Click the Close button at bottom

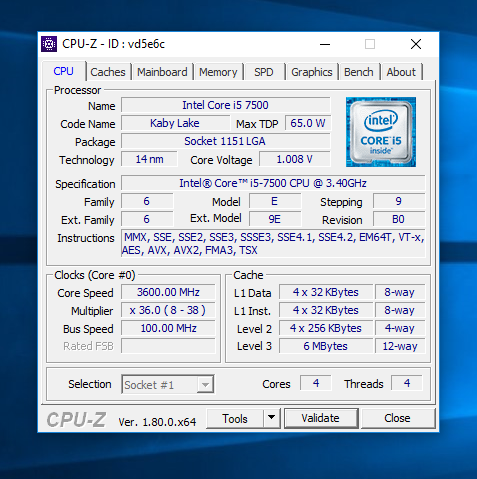pyautogui.click(x=397, y=418)
